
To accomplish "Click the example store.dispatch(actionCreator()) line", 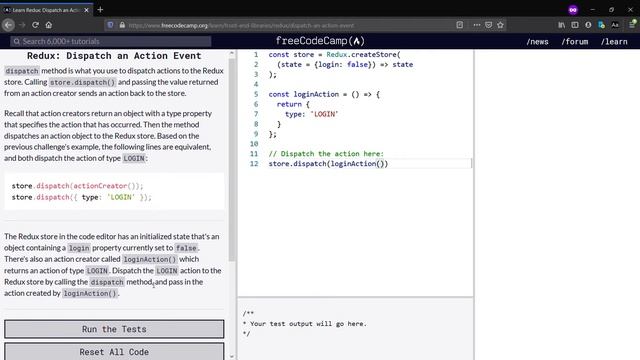I will click(78, 186).
